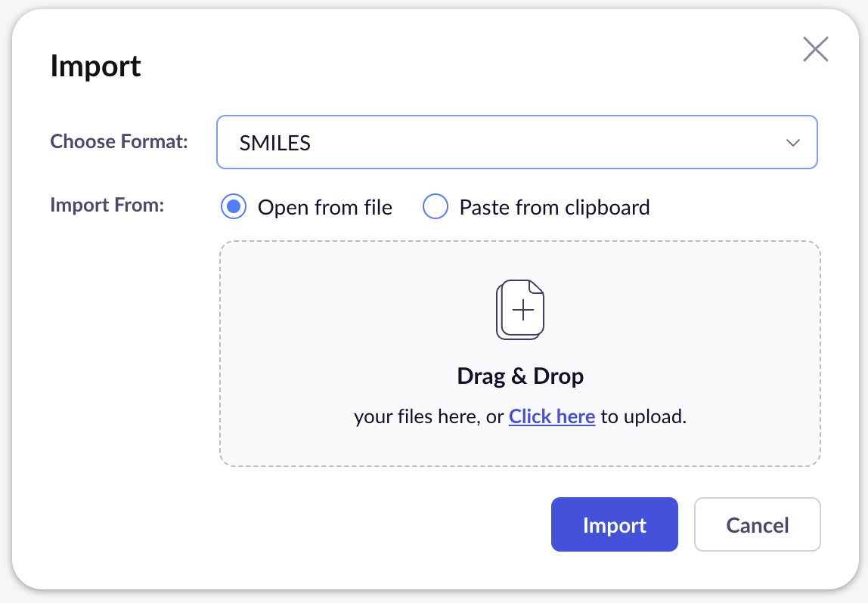This screenshot has height=603, width=868.
Task: Click the "Paste from clipboard" label text
Action: click(x=554, y=207)
